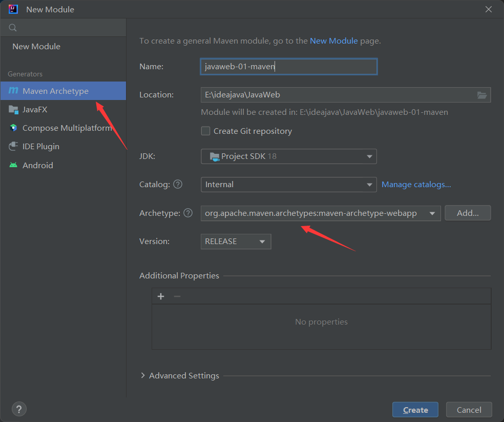Click the Android robot icon

(13, 165)
